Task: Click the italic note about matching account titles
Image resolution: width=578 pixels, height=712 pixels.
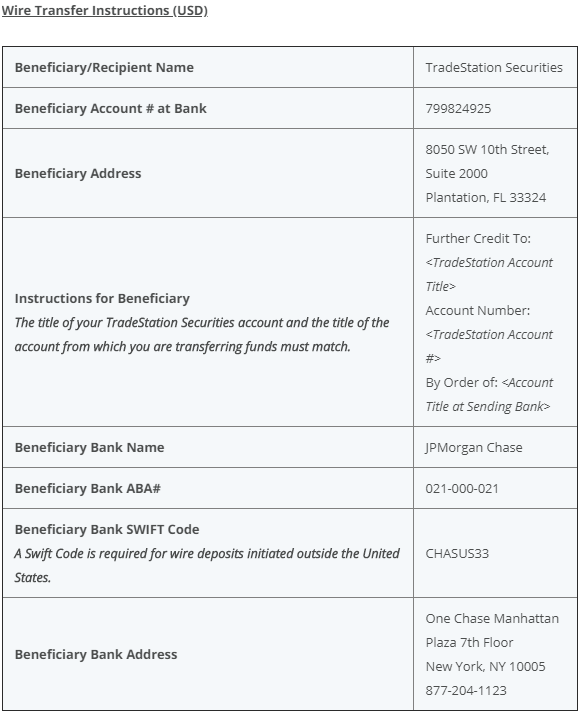Action: 202,335
